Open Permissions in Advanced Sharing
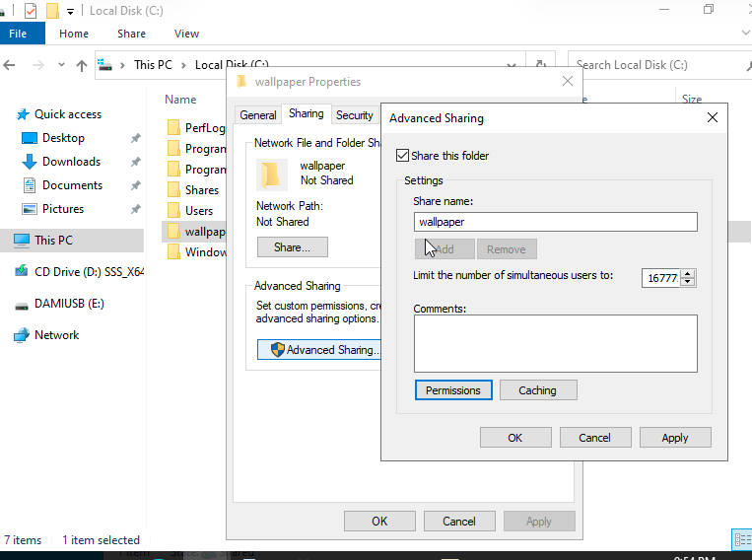Viewport: 752px width, 560px height. click(x=453, y=390)
